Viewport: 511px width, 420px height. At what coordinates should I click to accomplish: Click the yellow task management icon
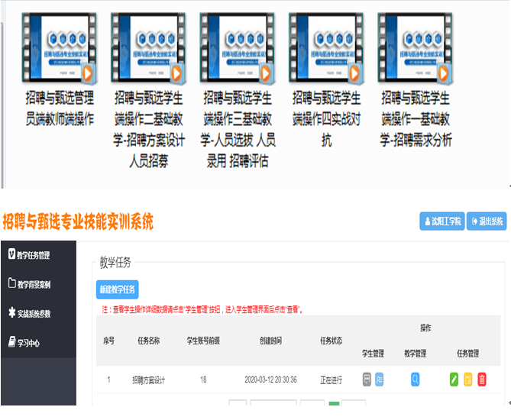click(x=467, y=379)
